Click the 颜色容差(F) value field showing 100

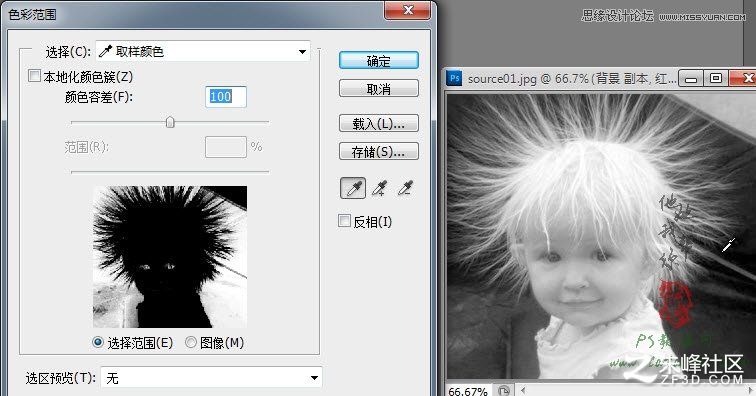pos(226,97)
